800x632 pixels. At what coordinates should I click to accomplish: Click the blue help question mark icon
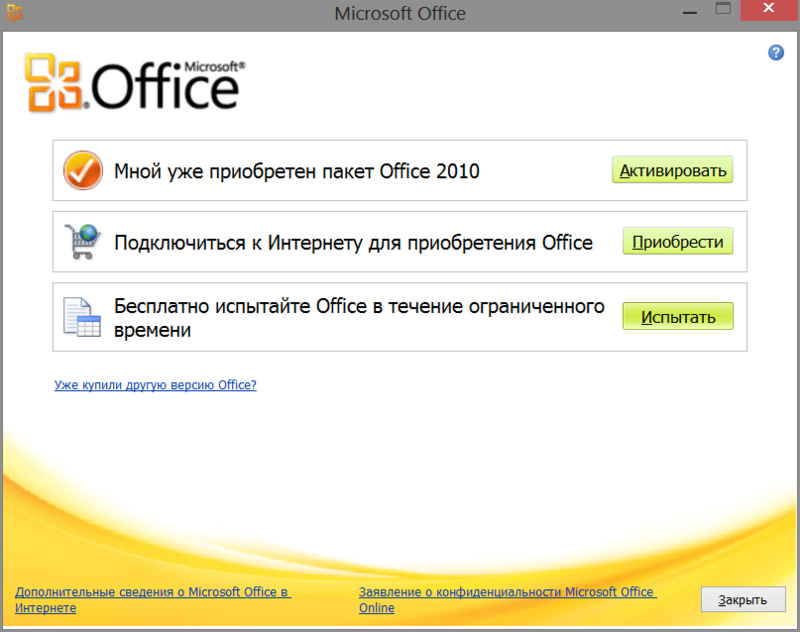[776, 53]
